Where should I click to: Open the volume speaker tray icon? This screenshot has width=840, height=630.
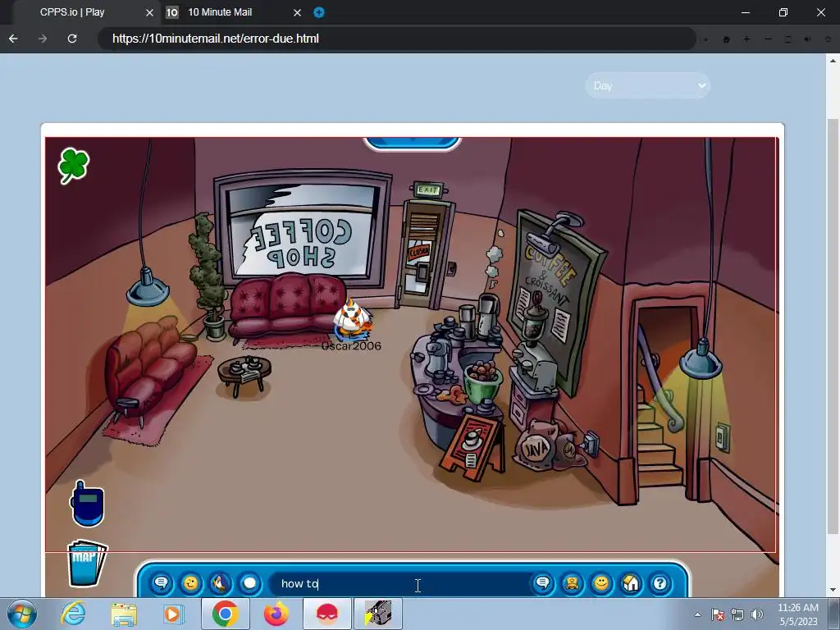(757, 614)
